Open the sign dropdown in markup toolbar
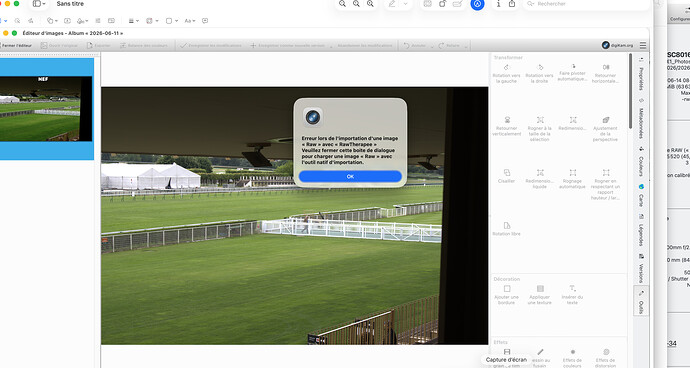This screenshot has width=690, height=368. click(82, 21)
